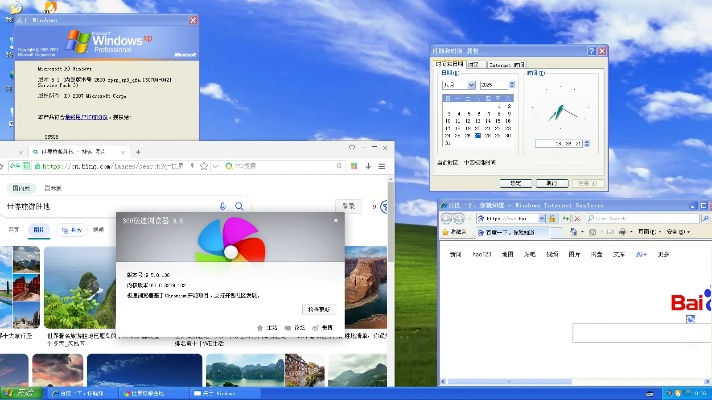Click the lightning speed-mode icon in address bar
712x400 pixels.
(192, 166)
